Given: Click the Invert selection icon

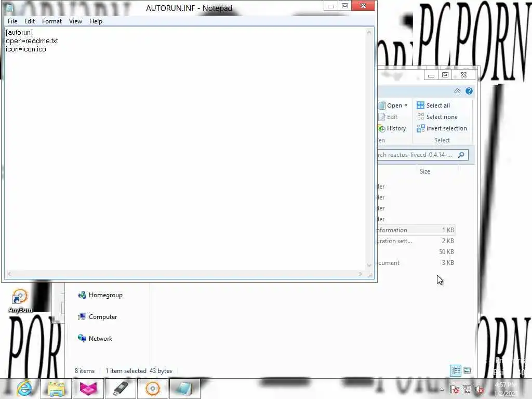Looking at the screenshot, I should pos(420,128).
